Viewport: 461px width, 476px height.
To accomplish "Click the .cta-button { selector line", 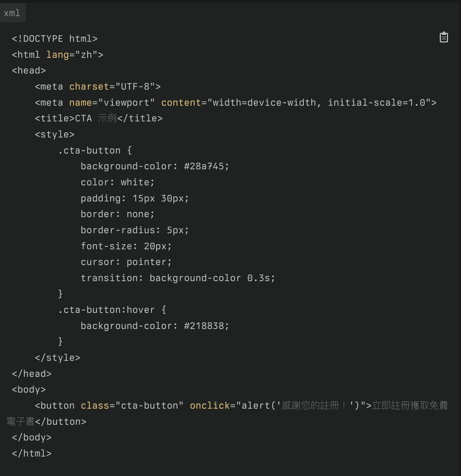I will (95, 150).
